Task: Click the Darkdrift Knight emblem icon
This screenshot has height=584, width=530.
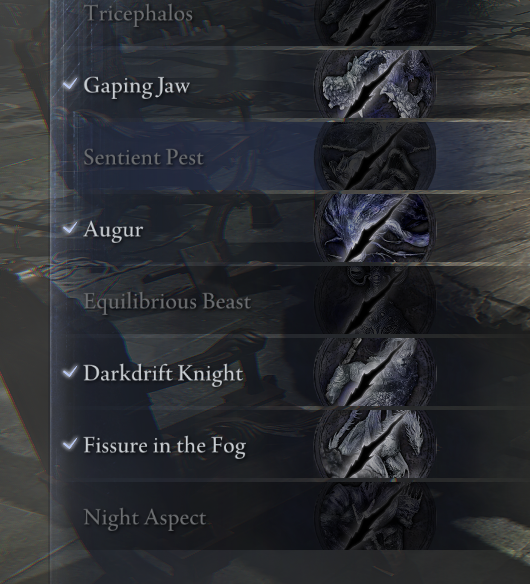Action: pos(374,372)
